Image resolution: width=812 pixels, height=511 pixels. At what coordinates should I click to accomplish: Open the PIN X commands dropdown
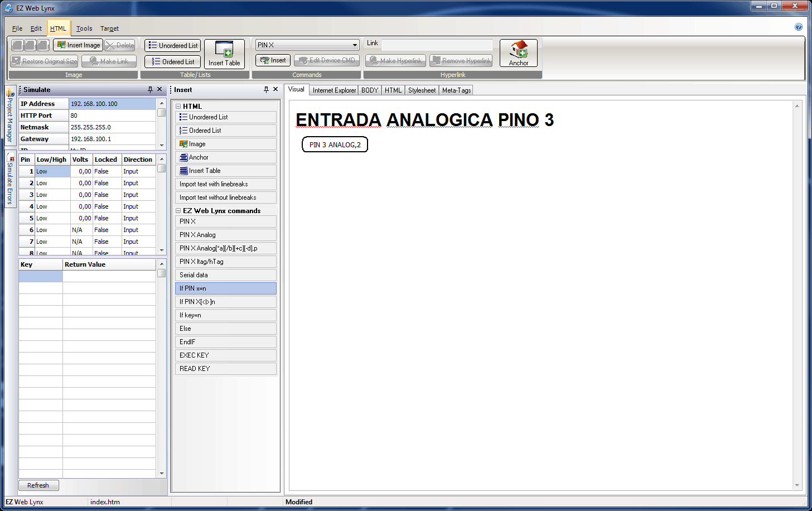point(355,45)
